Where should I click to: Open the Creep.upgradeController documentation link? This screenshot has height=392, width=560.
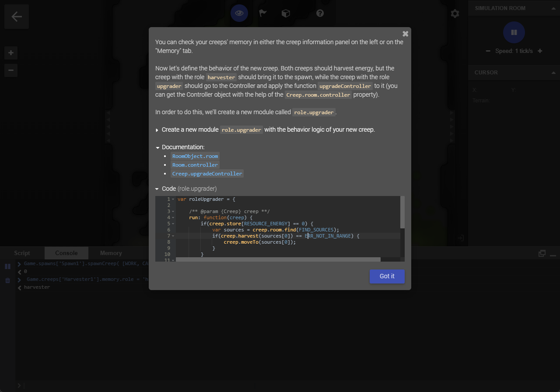point(207,174)
